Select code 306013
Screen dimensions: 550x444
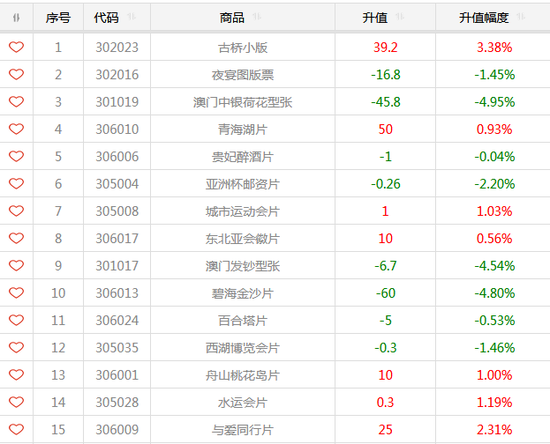click(117, 293)
